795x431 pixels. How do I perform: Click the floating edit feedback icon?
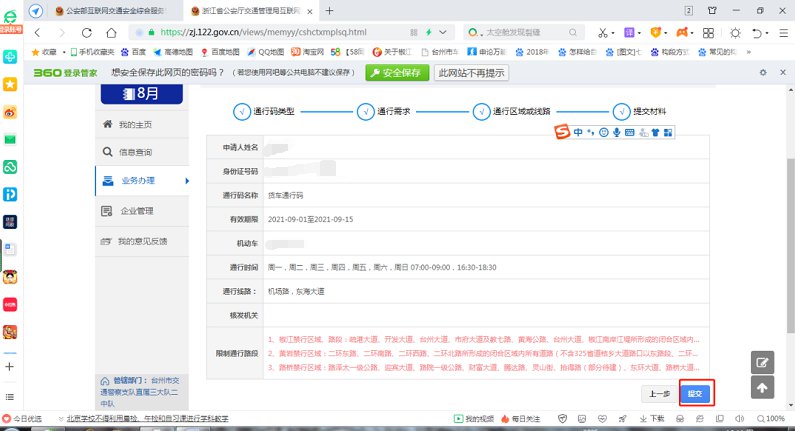[x=762, y=363]
